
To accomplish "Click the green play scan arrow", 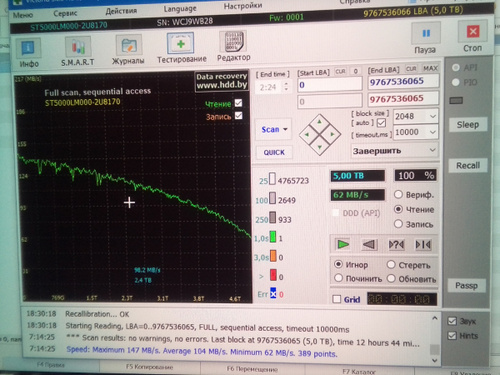I will (x=343, y=245).
